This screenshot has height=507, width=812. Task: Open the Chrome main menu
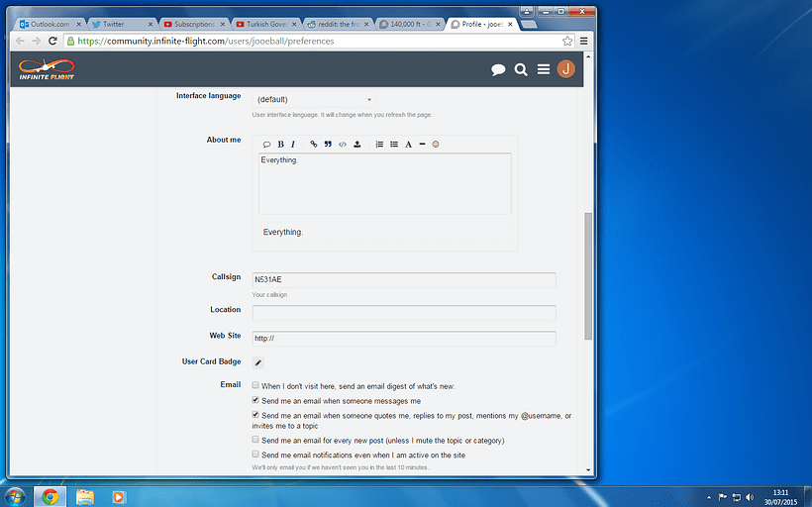(584, 41)
